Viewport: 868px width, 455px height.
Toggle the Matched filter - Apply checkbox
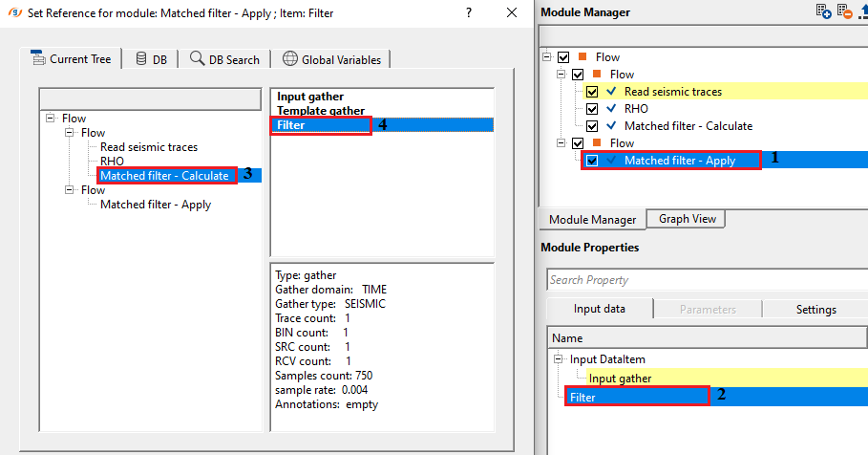pos(592,161)
